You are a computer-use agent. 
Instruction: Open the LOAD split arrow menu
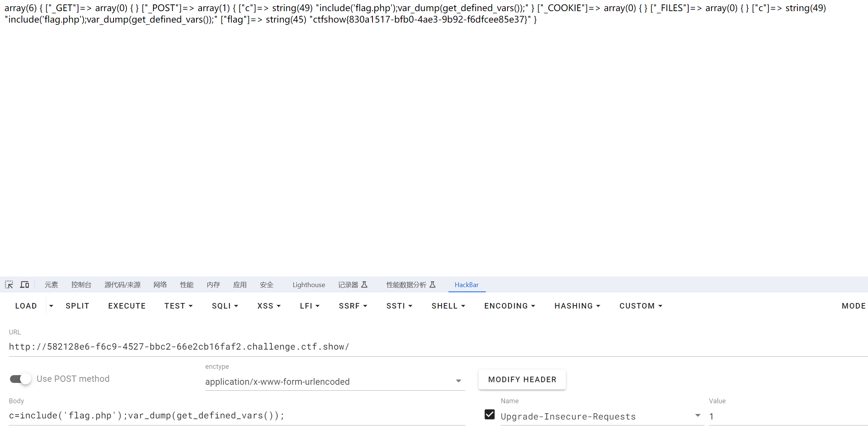51,306
